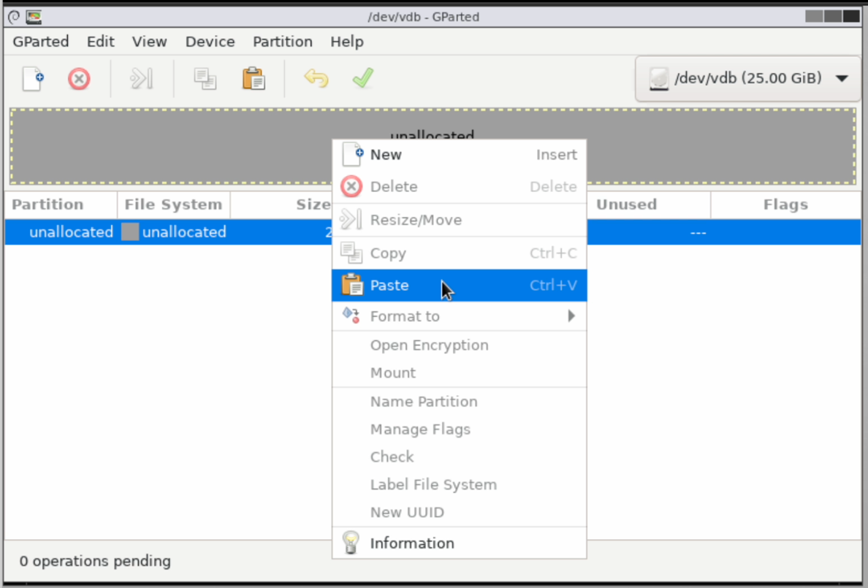Choose New UUID in the context menu
Image resolution: width=868 pixels, height=588 pixels.
[x=459, y=513]
